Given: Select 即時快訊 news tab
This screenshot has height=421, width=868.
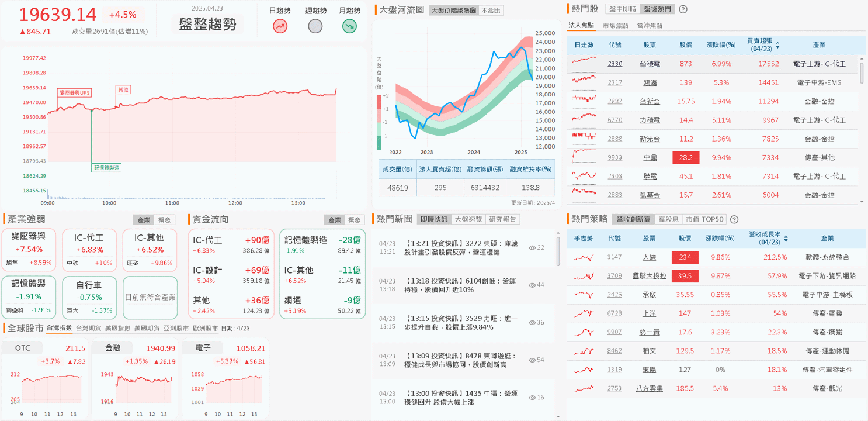Looking at the screenshot, I should click(434, 219).
